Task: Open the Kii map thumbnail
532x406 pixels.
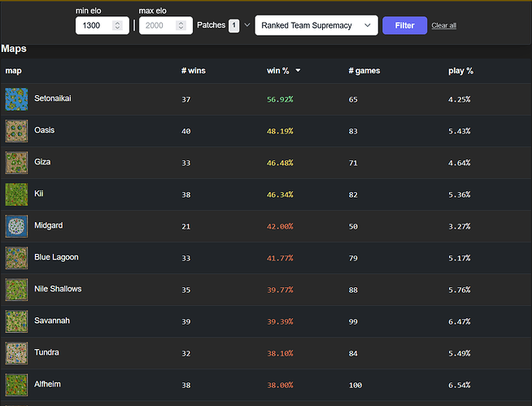Action: pyautogui.click(x=16, y=194)
